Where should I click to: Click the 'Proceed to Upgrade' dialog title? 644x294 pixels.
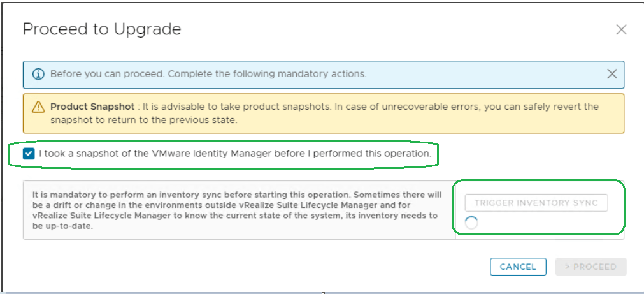pos(102,29)
